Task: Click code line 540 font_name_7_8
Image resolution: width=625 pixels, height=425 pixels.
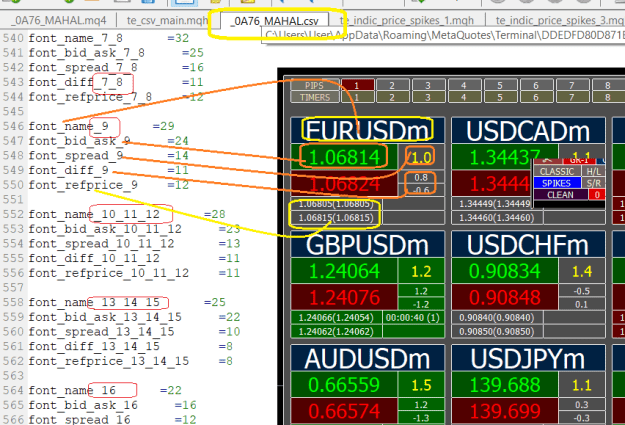Action: 109,38
